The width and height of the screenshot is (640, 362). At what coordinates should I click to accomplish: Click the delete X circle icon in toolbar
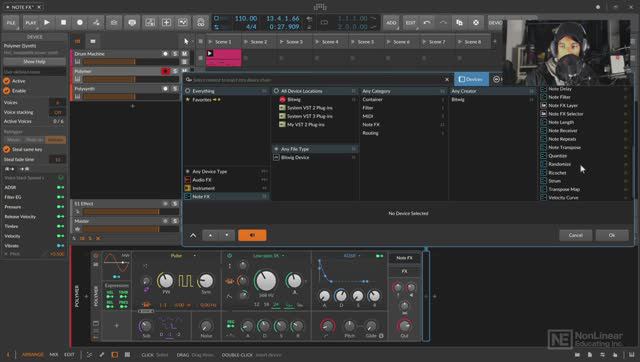click(476, 22)
